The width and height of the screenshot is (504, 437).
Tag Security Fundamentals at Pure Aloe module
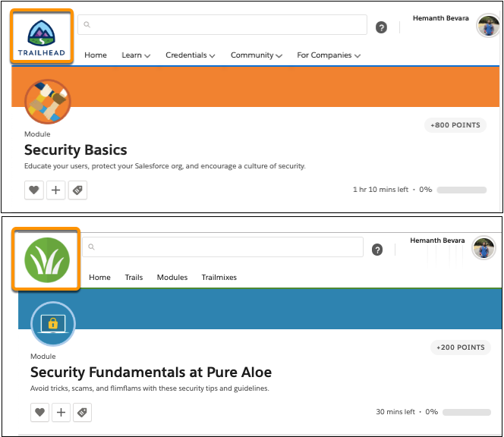click(82, 412)
